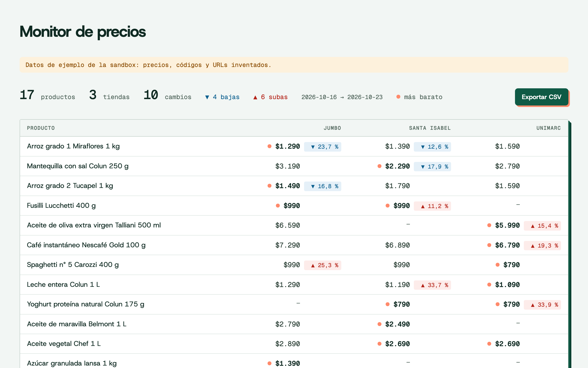Click the 23,7 % drop badge
The width and height of the screenshot is (588, 368).
click(322, 147)
